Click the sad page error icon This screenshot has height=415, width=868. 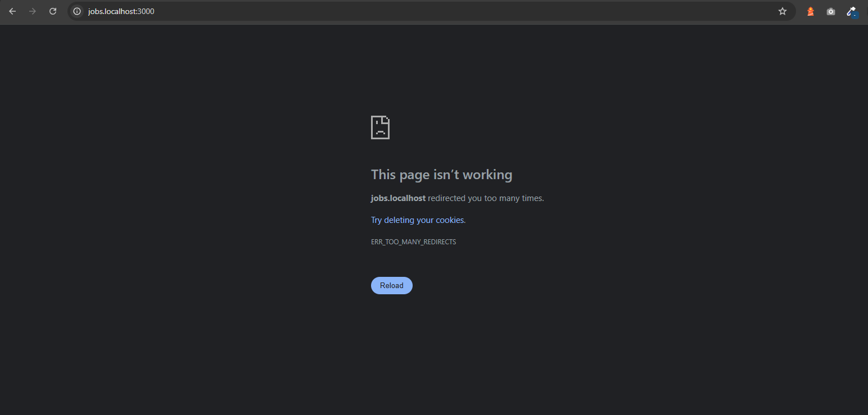click(380, 127)
